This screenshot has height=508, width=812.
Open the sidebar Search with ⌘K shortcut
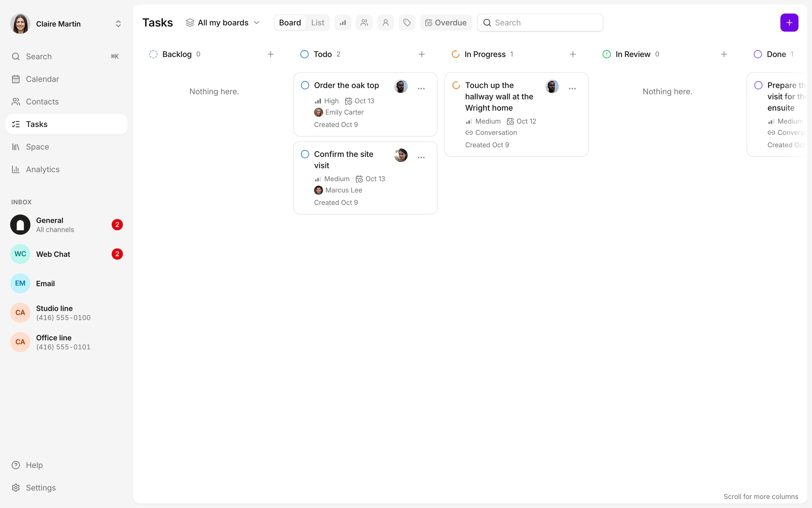[x=67, y=56]
